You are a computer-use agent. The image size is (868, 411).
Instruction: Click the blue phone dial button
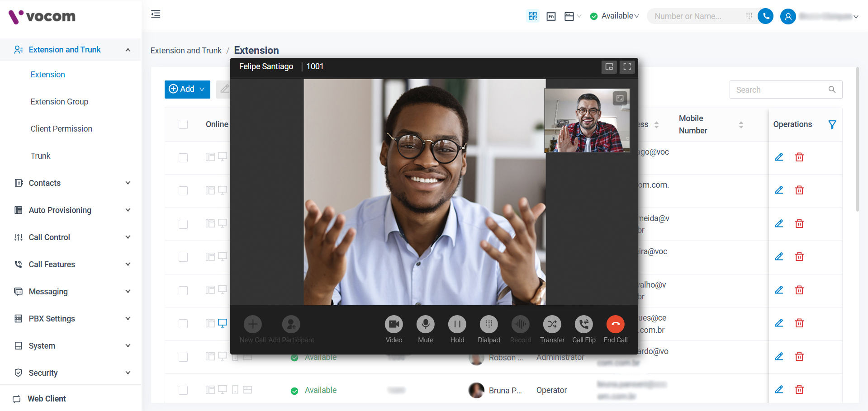pos(765,16)
